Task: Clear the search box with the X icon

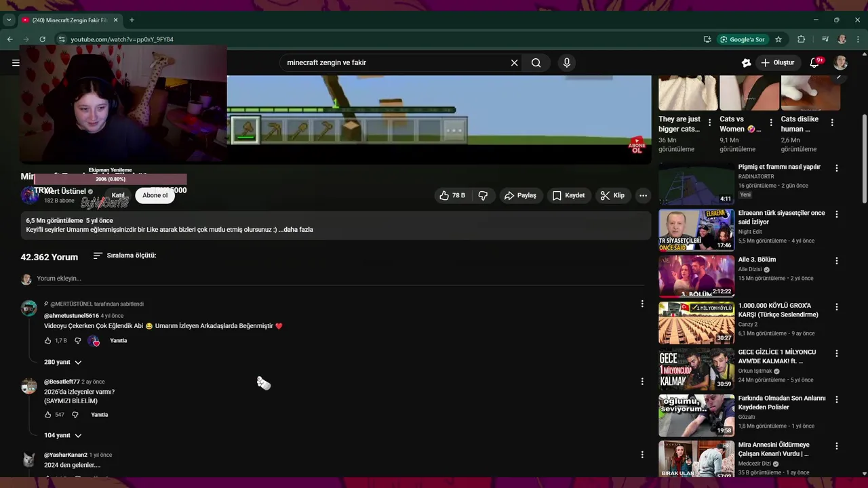Action: (x=514, y=63)
